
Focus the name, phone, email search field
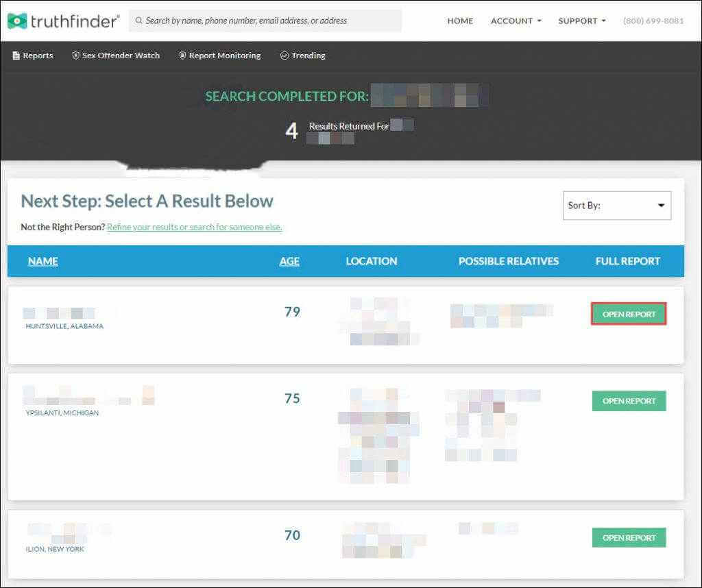pyautogui.click(x=265, y=21)
